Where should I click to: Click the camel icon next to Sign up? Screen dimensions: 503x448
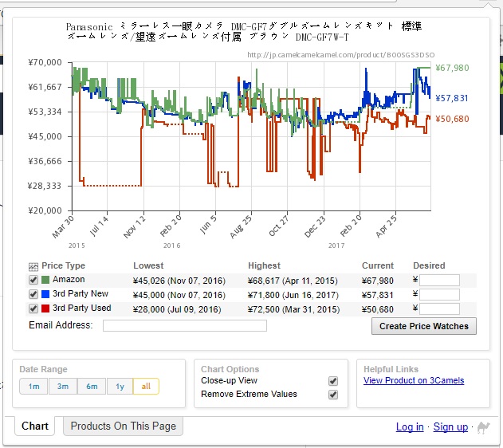click(x=483, y=427)
